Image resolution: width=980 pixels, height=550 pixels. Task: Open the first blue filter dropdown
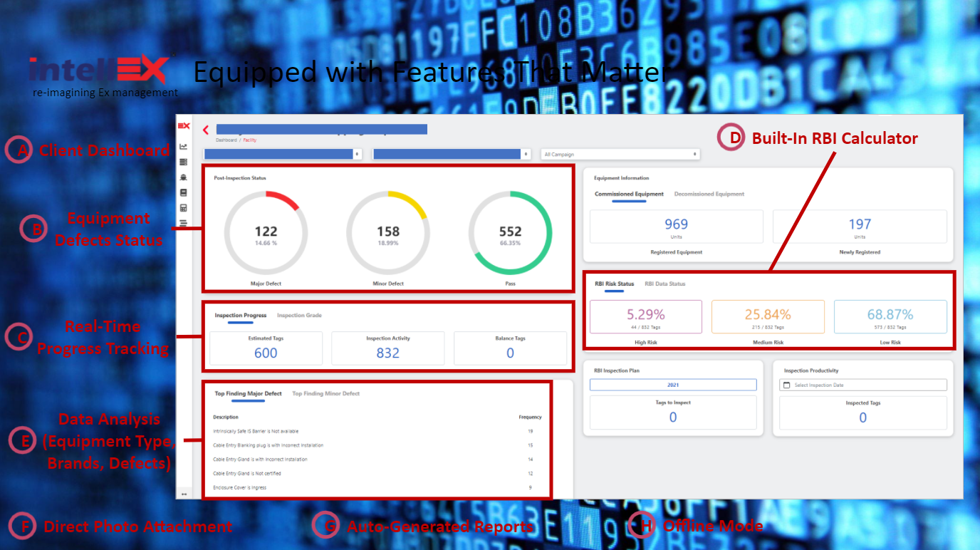[x=283, y=154]
